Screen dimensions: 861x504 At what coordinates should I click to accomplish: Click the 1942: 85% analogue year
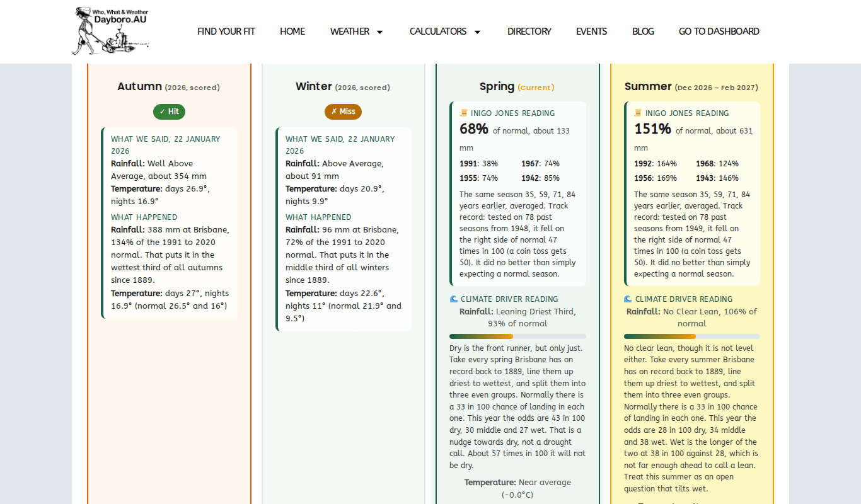(540, 178)
